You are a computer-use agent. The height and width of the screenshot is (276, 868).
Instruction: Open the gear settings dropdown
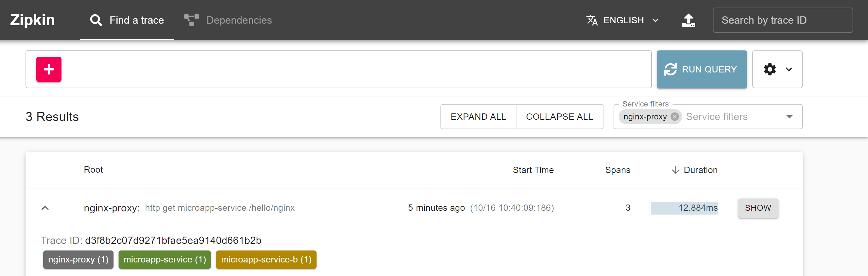coord(777,69)
